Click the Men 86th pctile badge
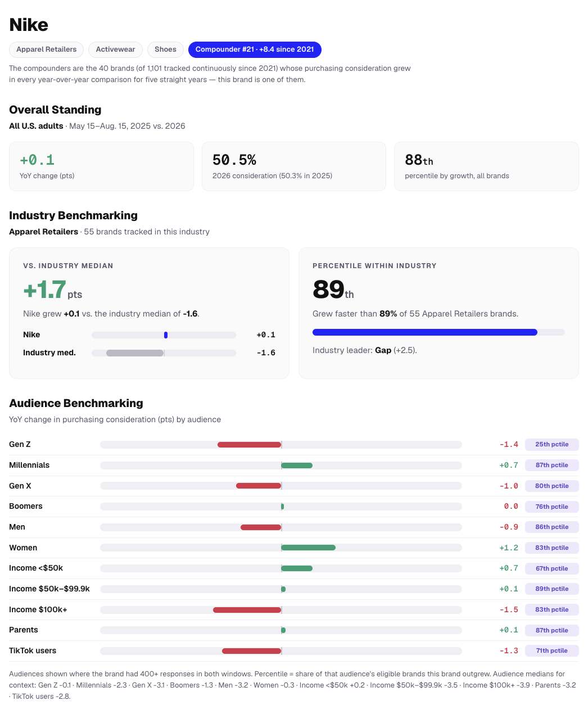 coord(552,527)
